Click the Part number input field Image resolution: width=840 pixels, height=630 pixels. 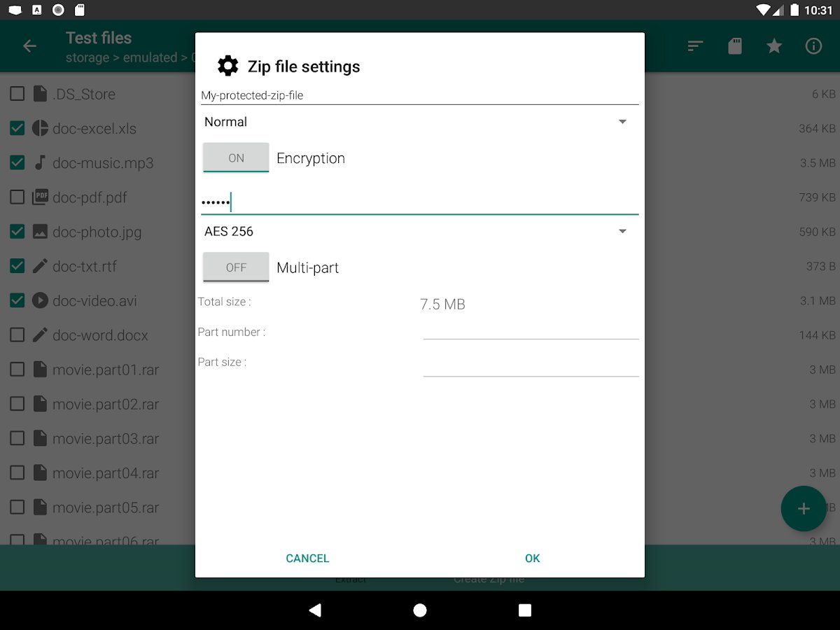point(531,329)
